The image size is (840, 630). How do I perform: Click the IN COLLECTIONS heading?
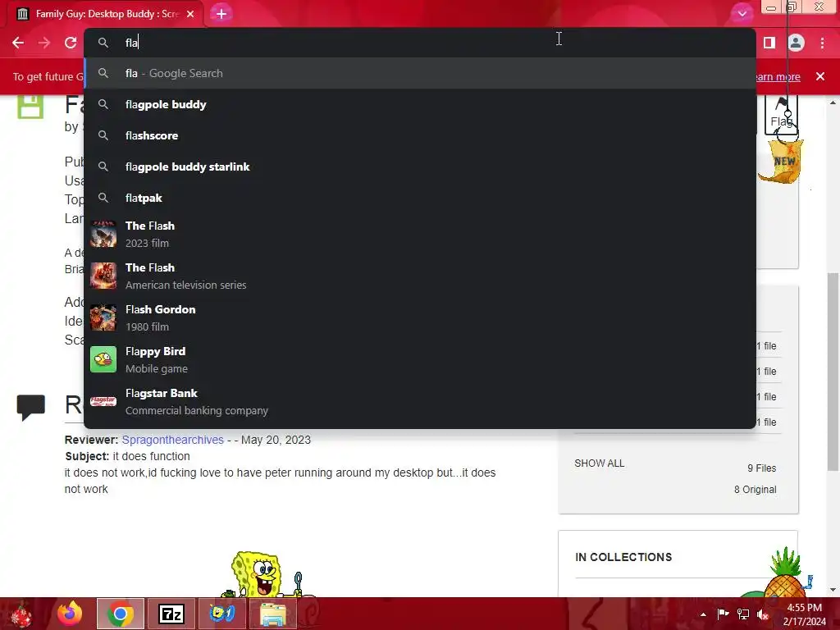click(x=623, y=557)
